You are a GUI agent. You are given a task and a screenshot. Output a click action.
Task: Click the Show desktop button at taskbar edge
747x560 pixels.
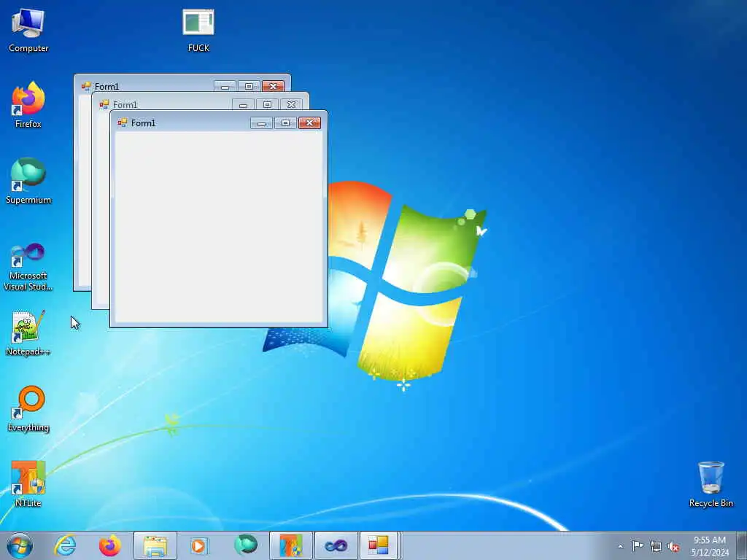[x=742, y=545]
